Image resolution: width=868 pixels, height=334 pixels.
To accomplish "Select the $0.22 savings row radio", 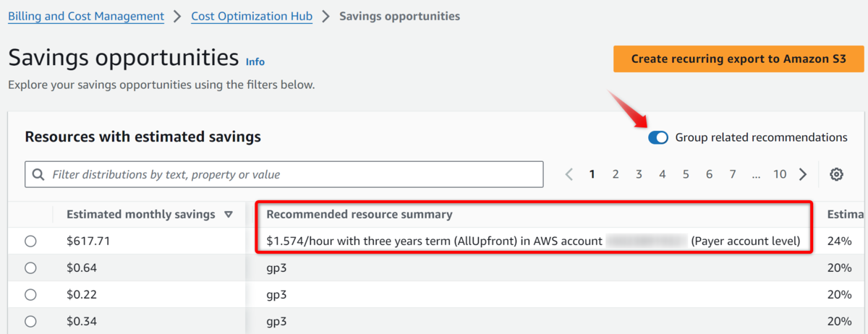I will [x=30, y=295].
